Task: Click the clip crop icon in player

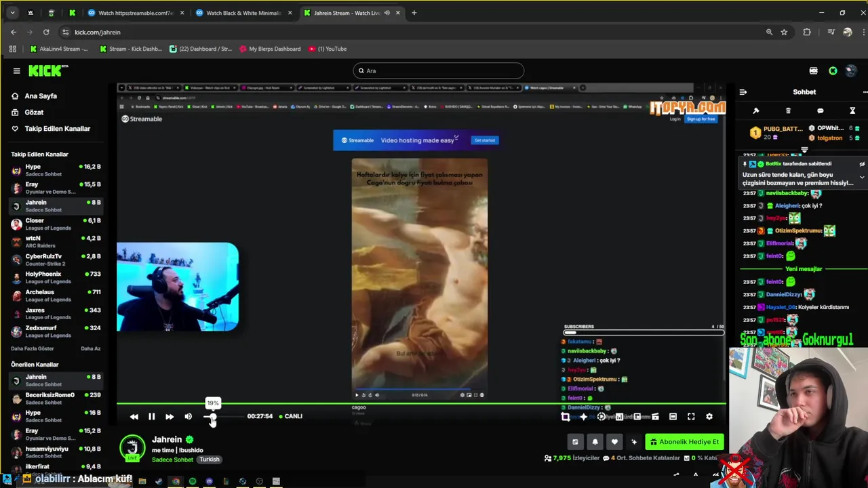Action: [x=566, y=417]
